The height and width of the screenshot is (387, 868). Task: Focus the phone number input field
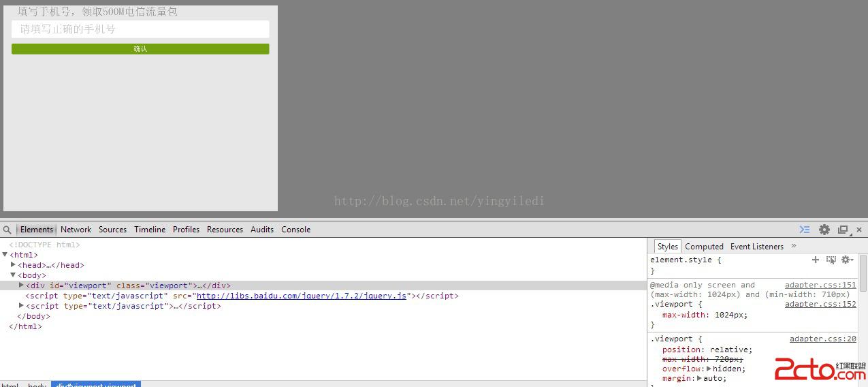[x=140, y=29]
